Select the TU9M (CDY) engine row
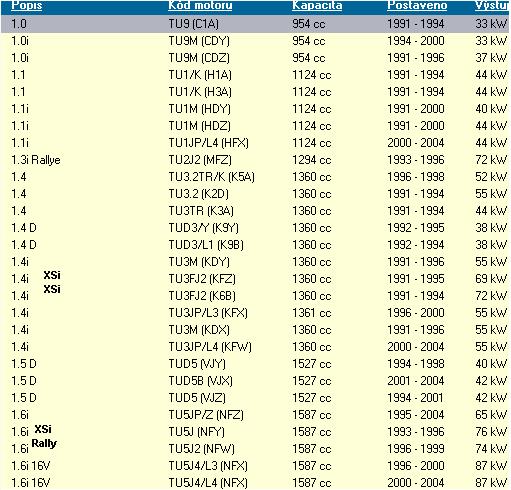The width and height of the screenshot is (511, 490). pos(255,41)
